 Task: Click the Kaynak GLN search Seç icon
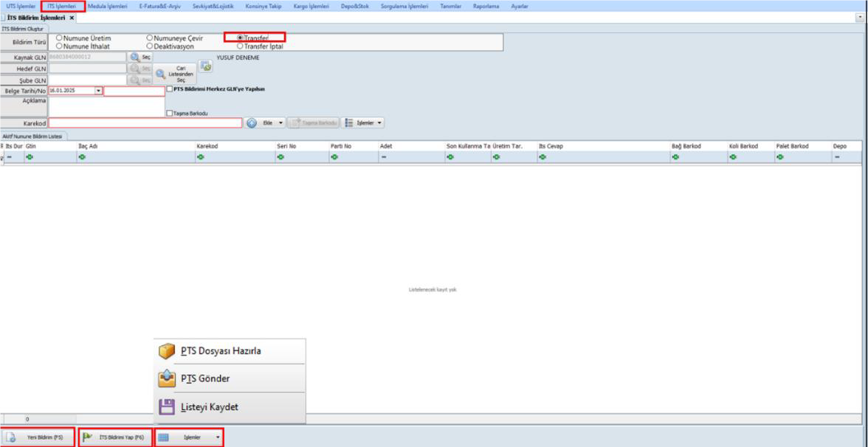134,57
